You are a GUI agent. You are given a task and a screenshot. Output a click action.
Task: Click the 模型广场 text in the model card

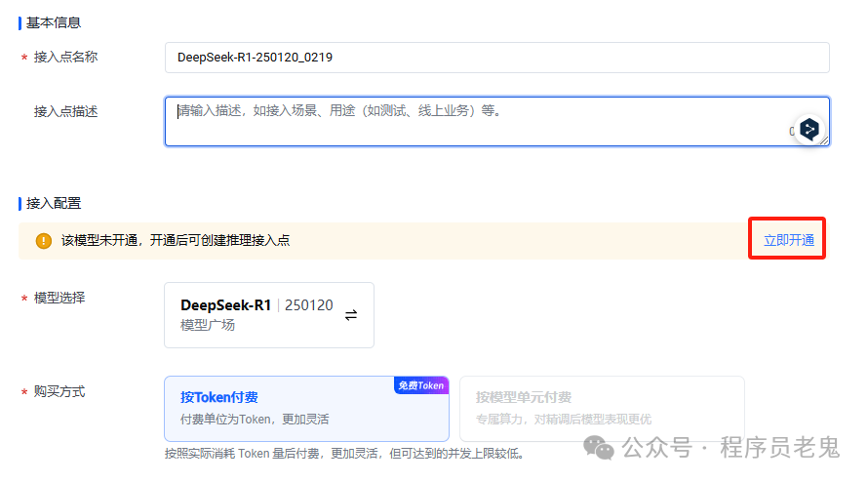point(208,325)
